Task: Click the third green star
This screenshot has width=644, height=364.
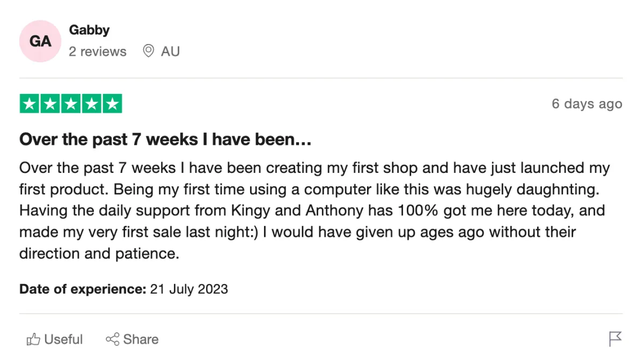Action: click(71, 104)
